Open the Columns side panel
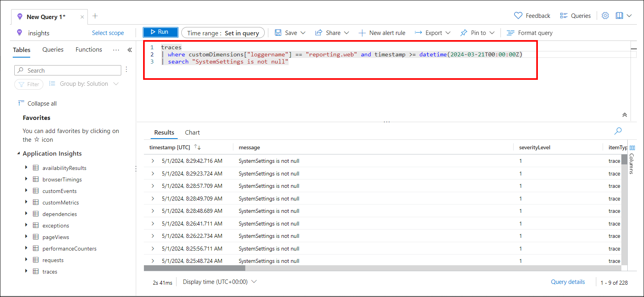 coord(632,159)
